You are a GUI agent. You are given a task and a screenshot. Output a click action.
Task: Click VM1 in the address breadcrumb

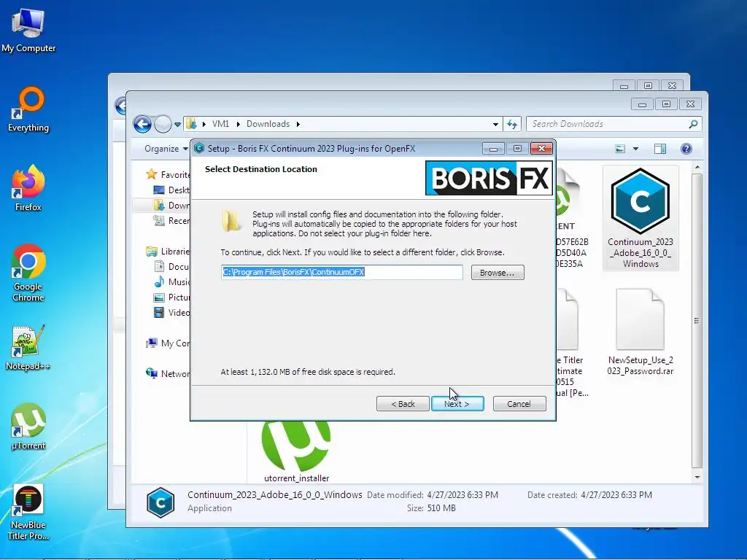coord(220,124)
